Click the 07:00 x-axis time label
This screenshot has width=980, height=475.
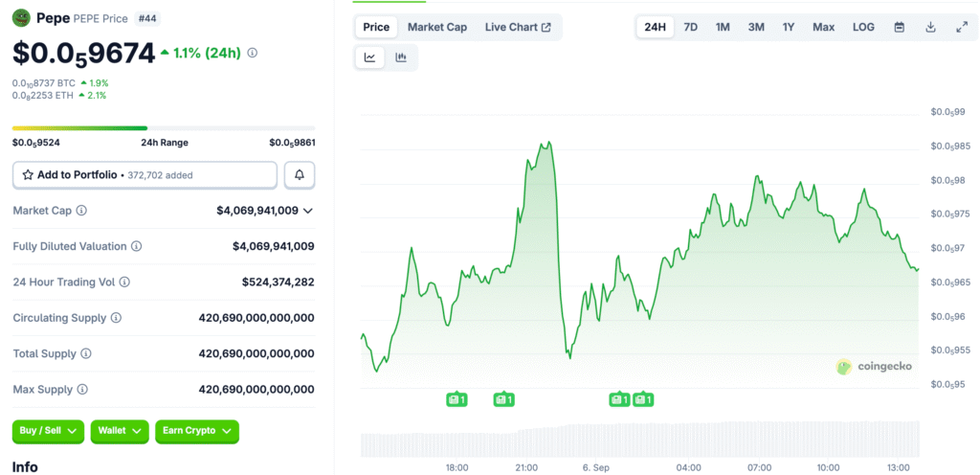759,467
